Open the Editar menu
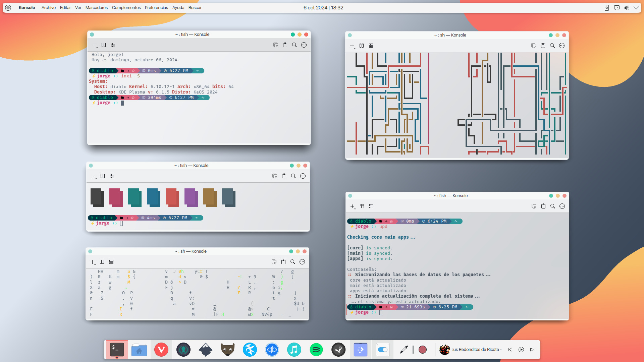Viewport: 644px width, 362px height. point(65,8)
